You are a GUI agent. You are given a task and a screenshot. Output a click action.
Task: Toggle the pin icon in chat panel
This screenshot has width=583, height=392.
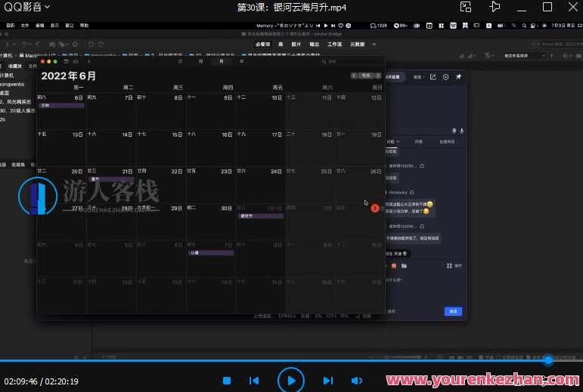[x=458, y=77]
